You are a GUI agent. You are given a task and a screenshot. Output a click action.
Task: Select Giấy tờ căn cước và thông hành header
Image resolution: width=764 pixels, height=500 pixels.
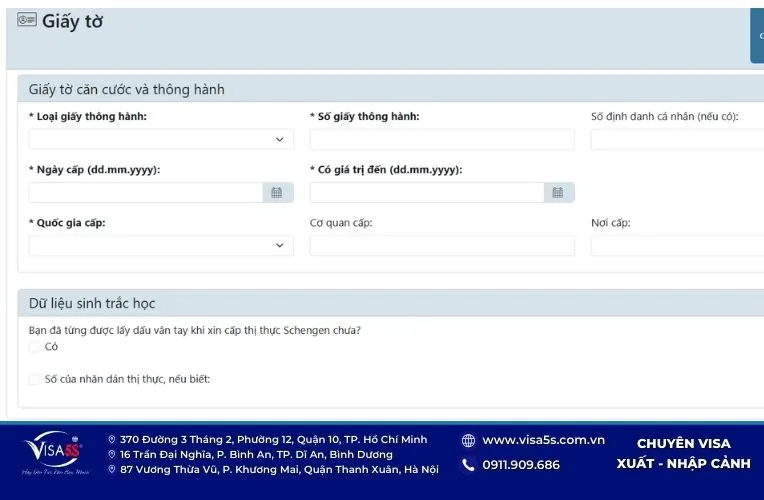(126, 90)
